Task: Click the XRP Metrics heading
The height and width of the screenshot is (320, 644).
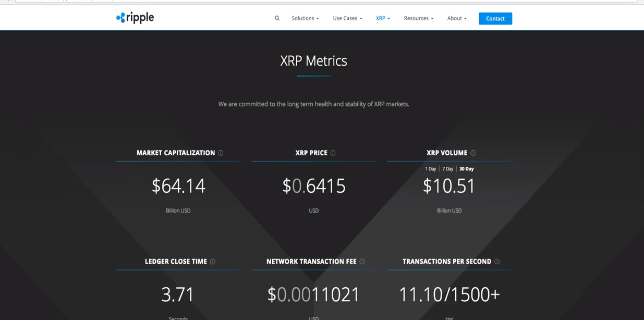Action: coord(313,61)
